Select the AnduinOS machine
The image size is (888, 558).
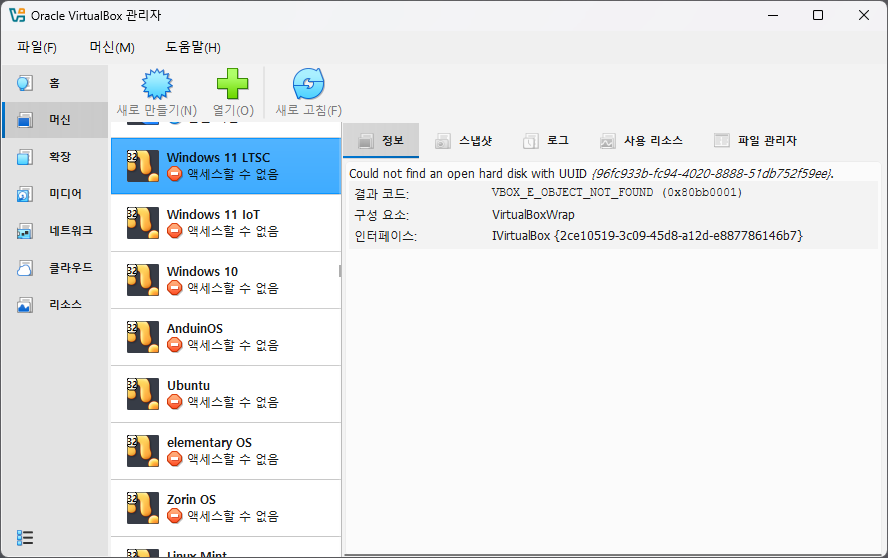(x=226, y=337)
